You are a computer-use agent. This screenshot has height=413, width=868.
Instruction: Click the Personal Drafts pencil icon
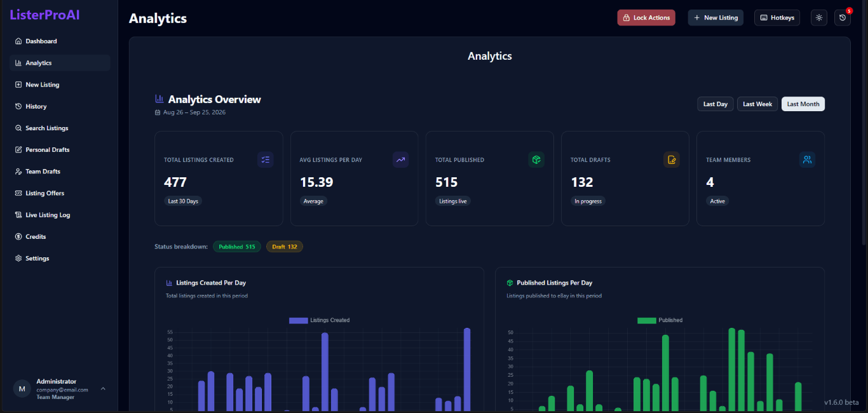tap(18, 150)
